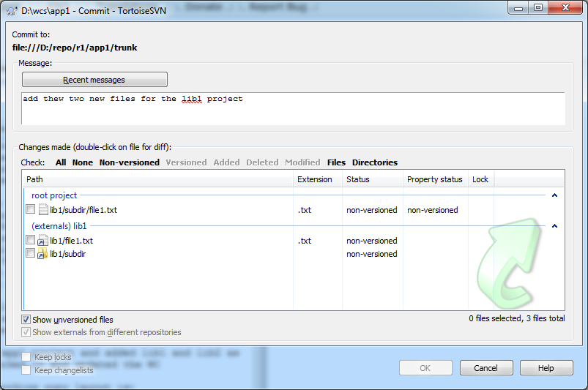Select the lib1/file1.txt row text
This screenshot has width=588, height=390.
point(71,241)
